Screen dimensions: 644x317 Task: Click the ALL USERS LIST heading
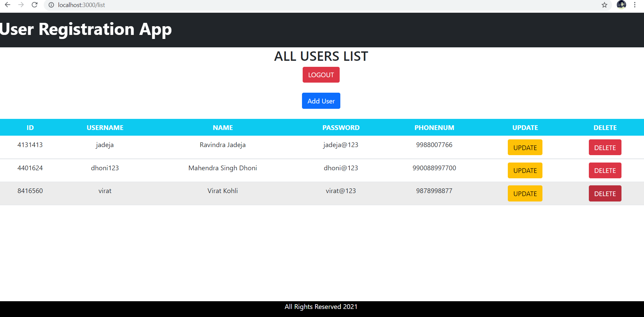click(x=321, y=56)
